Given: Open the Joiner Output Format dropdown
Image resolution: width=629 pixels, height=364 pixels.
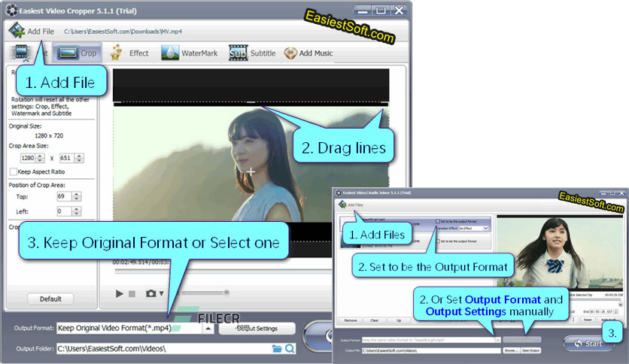Looking at the screenshot, I should pos(498,340).
